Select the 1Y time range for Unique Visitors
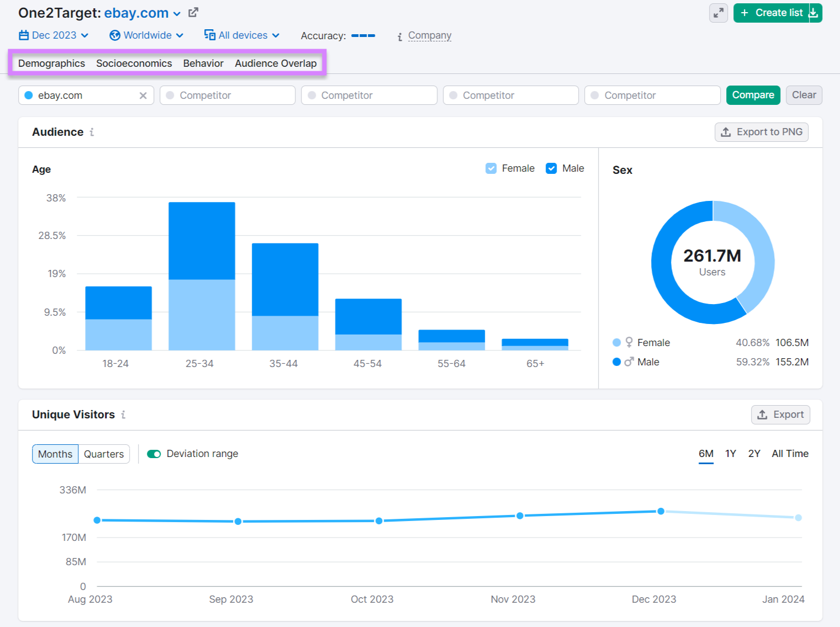Viewport: 840px width, 627px height. coord(730,453)
